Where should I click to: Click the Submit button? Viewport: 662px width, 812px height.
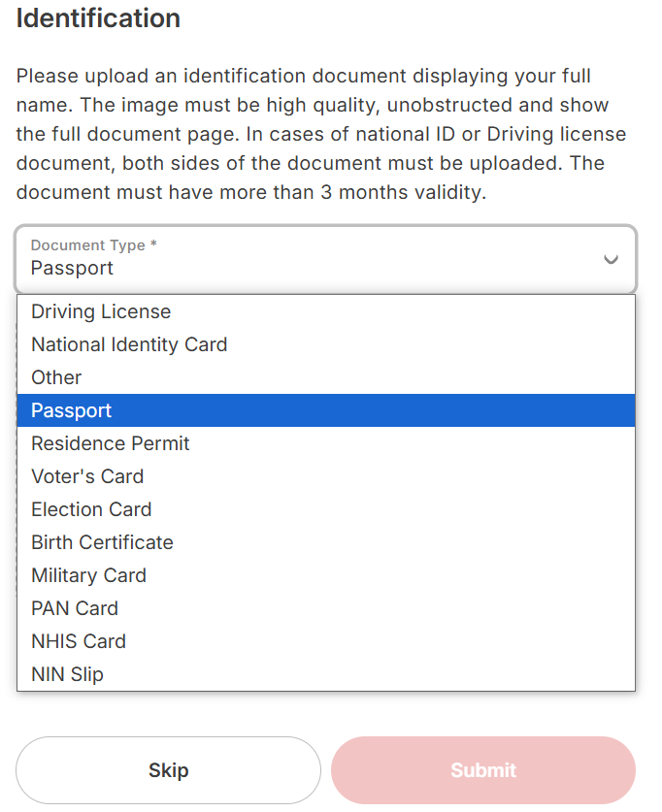click(483, 770)
